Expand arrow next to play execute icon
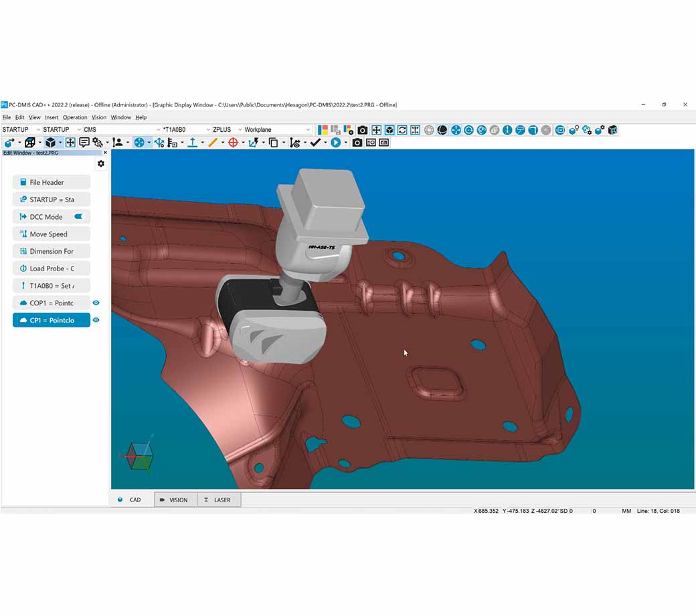This screenshot has width=696, height=616. [346, 143]
